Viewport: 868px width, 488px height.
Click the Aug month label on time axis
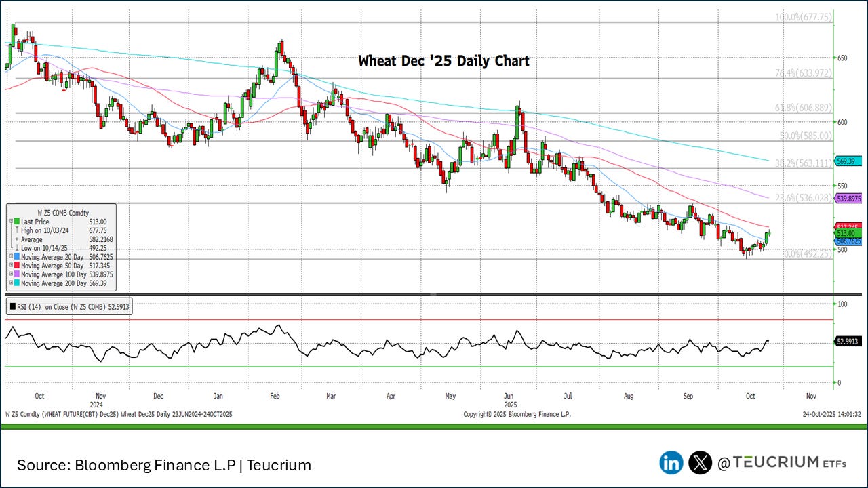[x=629, y=395]
